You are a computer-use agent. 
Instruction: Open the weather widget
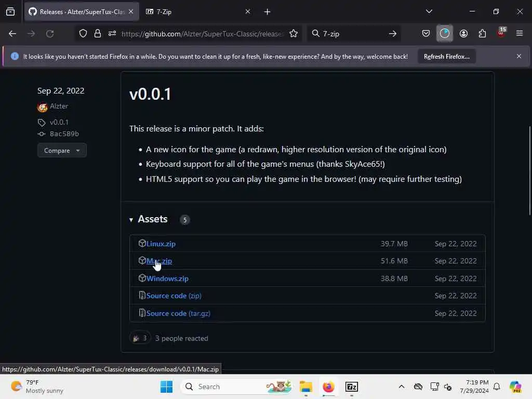tap(37, 387)
